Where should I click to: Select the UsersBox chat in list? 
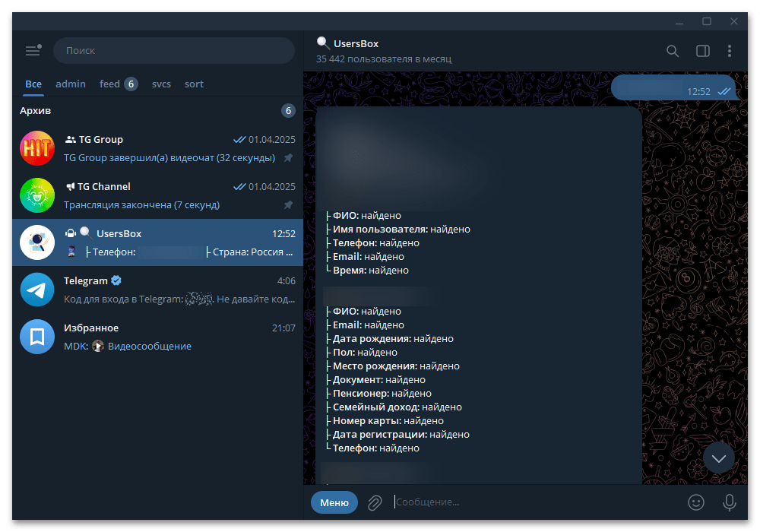(x=157, y=242)
